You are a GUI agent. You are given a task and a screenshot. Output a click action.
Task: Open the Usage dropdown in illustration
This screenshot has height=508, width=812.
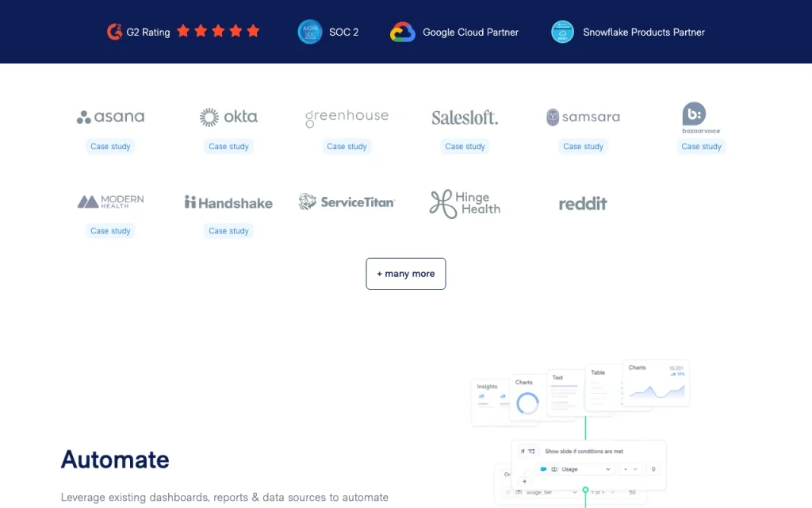click(x=576, y=469)
